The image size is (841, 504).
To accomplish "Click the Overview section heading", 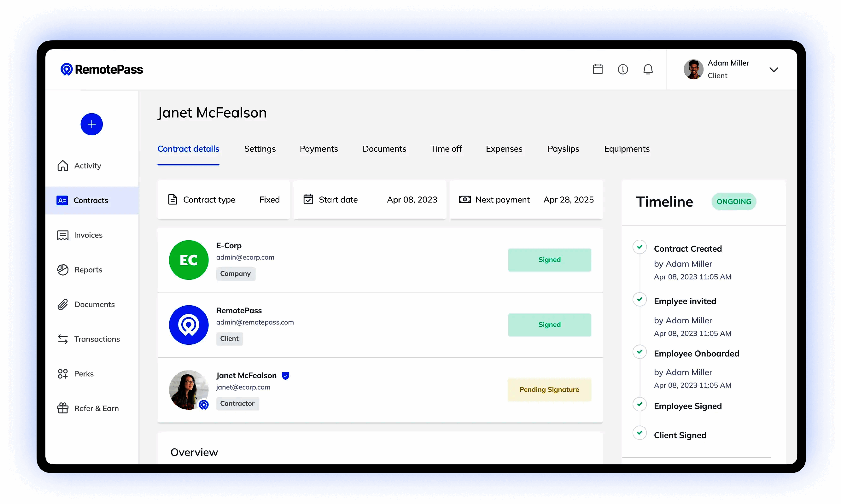I will pyautogui.click(x=194, y=452).
